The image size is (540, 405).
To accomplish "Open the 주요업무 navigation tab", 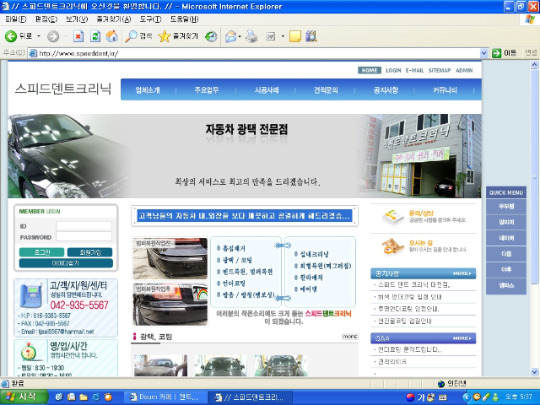I will point(206,90).
